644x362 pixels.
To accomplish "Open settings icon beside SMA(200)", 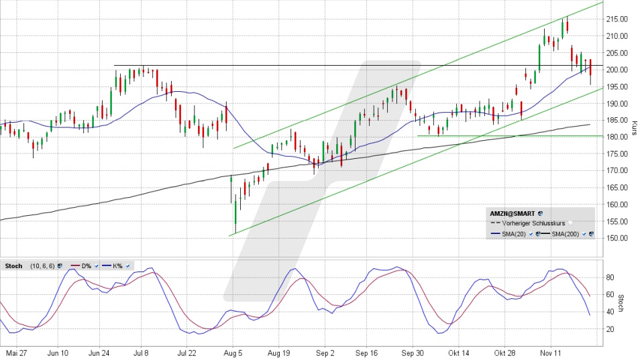I will [591, 234].
